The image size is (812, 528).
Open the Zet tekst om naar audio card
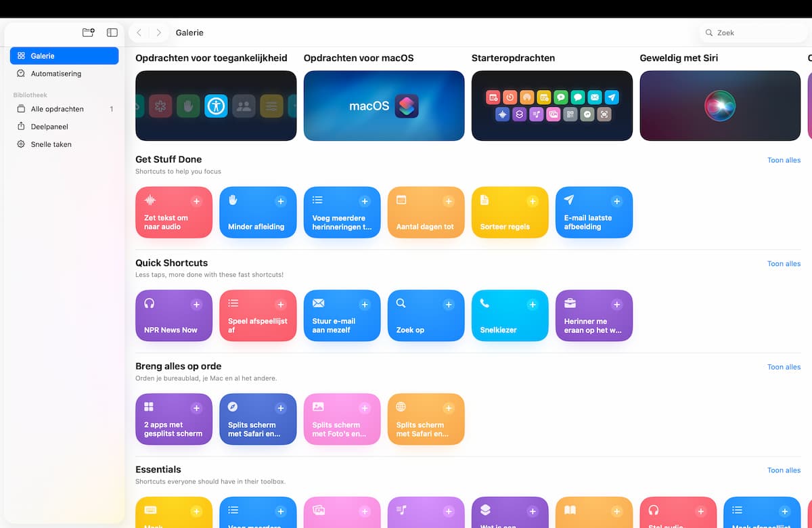pos(174,213)
